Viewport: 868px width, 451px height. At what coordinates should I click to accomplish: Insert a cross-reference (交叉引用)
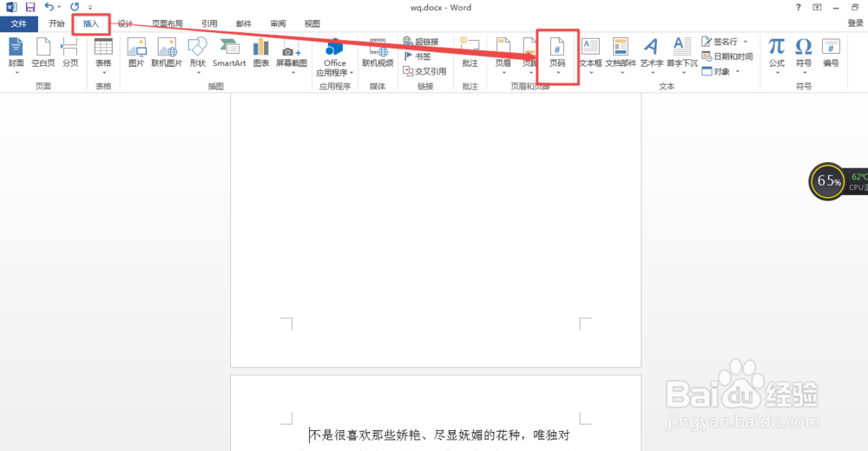(x=424, y=71)
